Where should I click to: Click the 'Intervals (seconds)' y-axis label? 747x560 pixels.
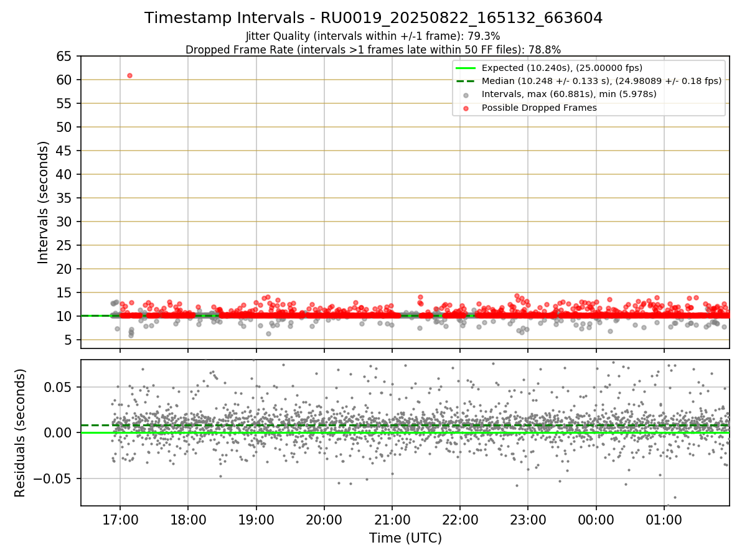[x=43, y=202]
